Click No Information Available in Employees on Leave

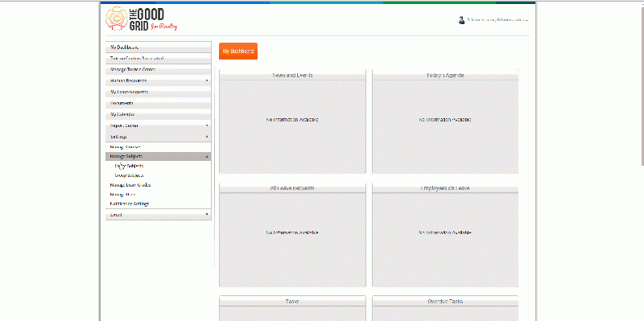[x=445, y=233]
